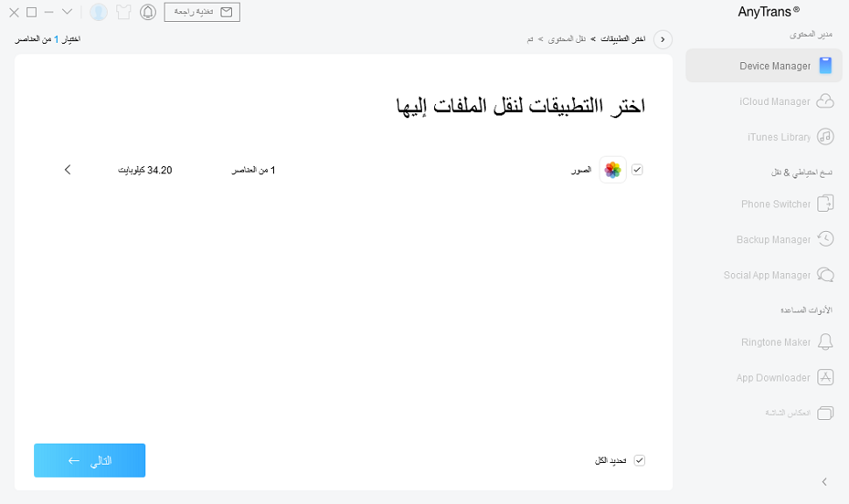Image resolution: width=849 pixels, height=504 pixels.
Task: Open Backup Manager clock icon
Action: [825, 239]
